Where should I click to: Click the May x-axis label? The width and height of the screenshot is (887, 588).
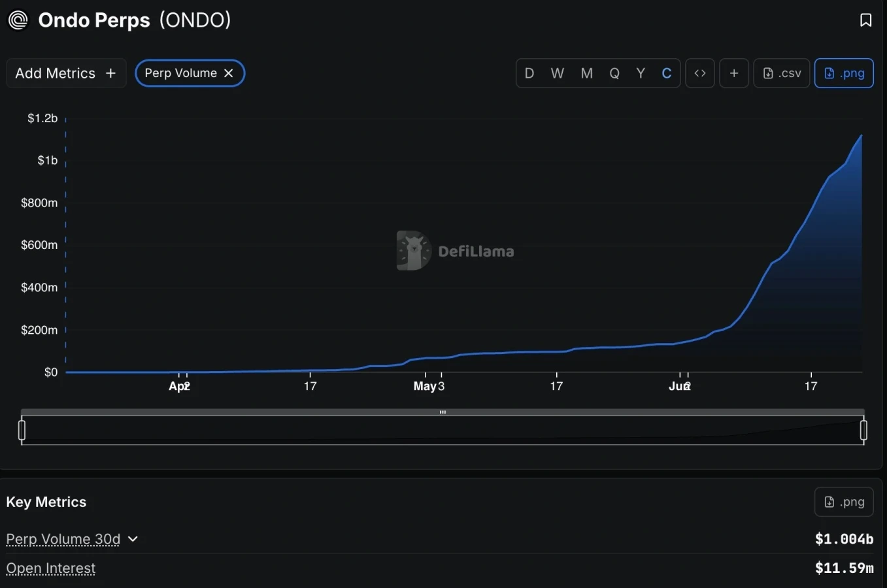point(425,386)
